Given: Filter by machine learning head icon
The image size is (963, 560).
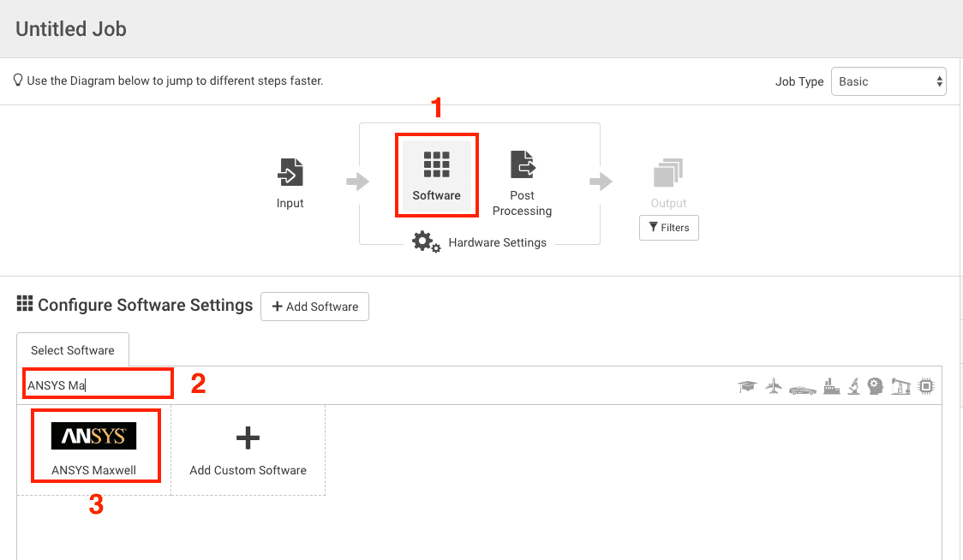Looking at the screenshot, I should point(875,386).
